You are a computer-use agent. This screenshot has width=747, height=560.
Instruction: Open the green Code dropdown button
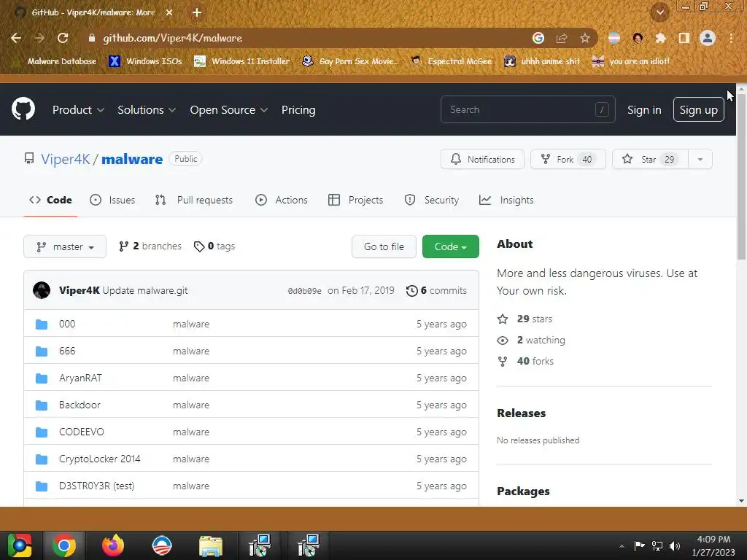point(451,246)
